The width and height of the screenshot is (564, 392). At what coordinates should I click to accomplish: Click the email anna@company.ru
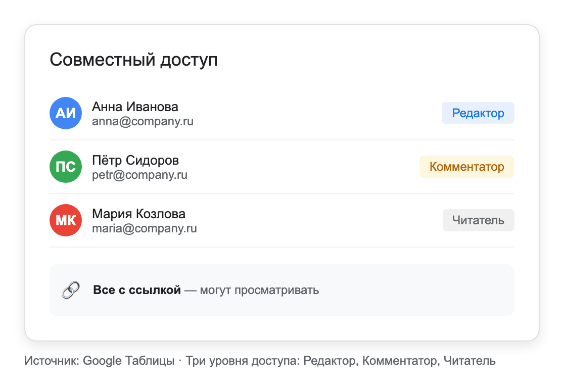pos(143,121)
